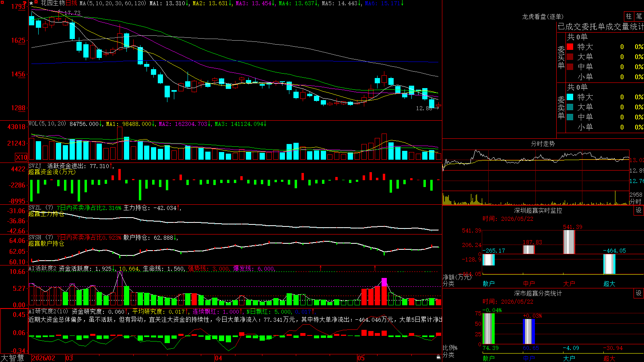This screenshot has width=644, height=362.
Task: Click the green 74.39 散户 ratio bar
Action: pos(489,329)
